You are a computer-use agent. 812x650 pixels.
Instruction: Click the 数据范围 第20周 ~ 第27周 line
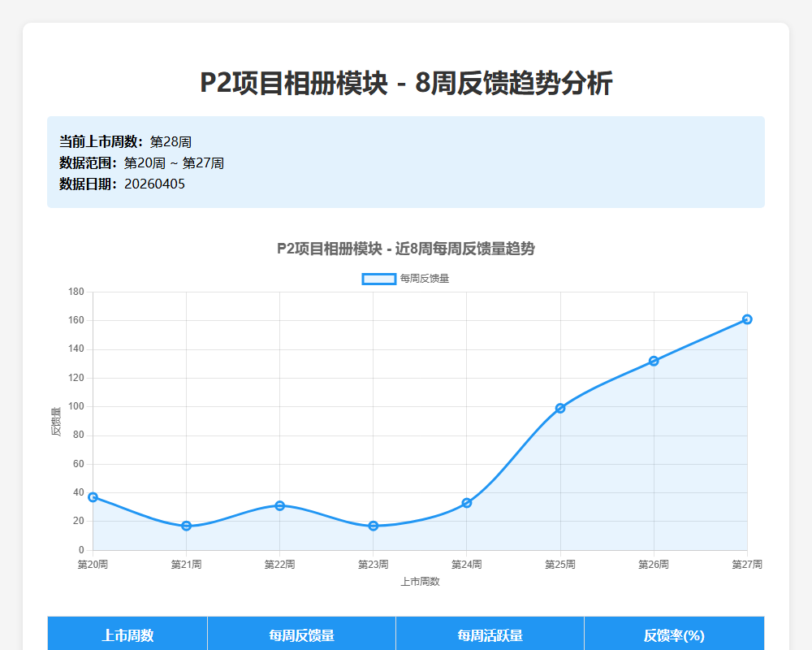click(x=141, y=162)
